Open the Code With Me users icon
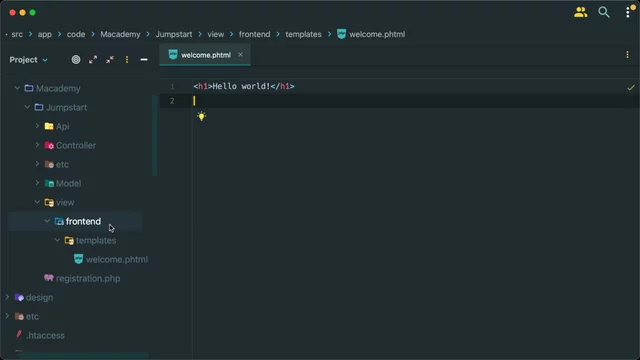This screenshot has height=360, width=640. [x=580, y=12]
